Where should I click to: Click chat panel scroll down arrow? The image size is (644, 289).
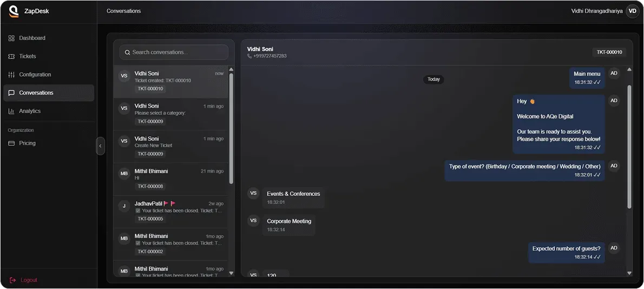(x=629, y=273)
